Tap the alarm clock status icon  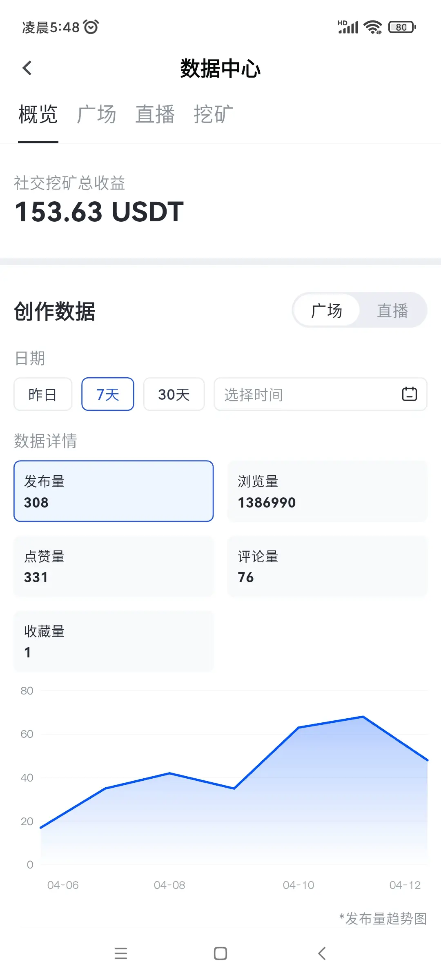tap(91, 27)
